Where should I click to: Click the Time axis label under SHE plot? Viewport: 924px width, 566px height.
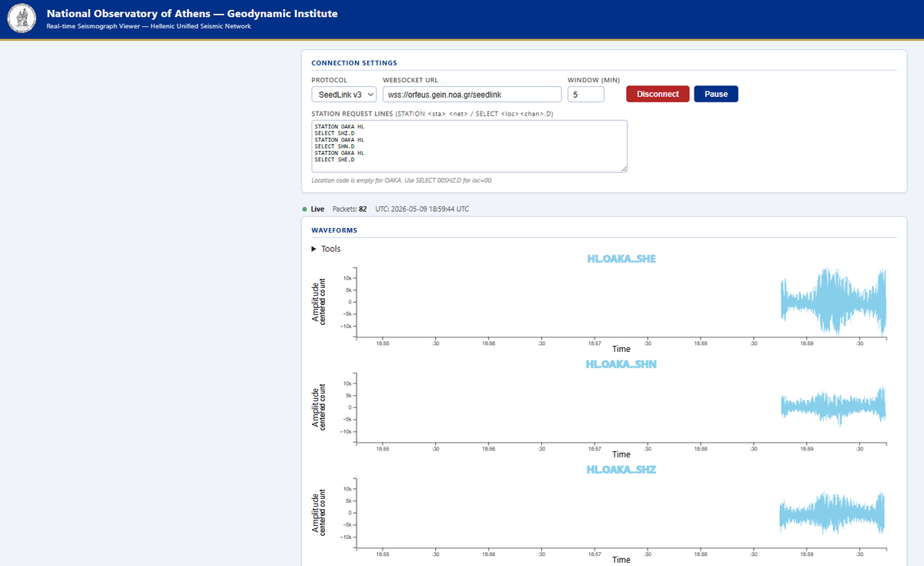click(621, 349)
